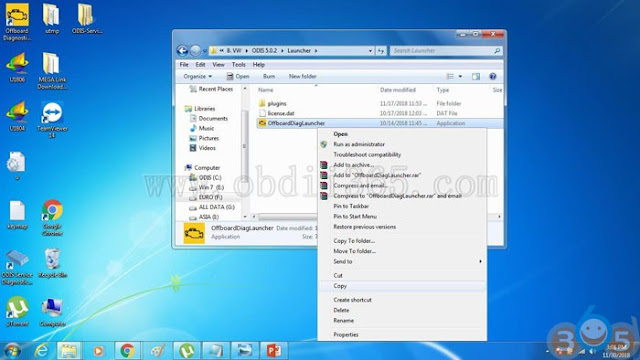Choose Copy in the context menu

pos(402,286)
